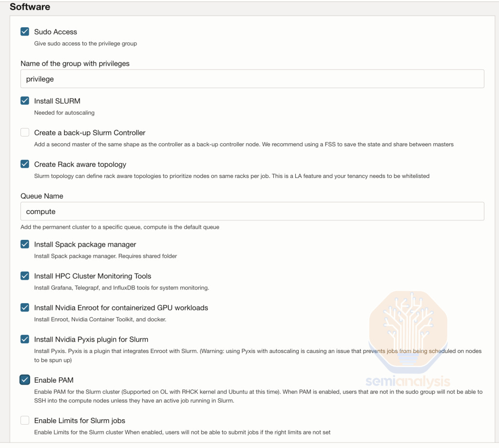Click 'Install HPC Cluster Monitoring Tools' label

coord(93,276)
